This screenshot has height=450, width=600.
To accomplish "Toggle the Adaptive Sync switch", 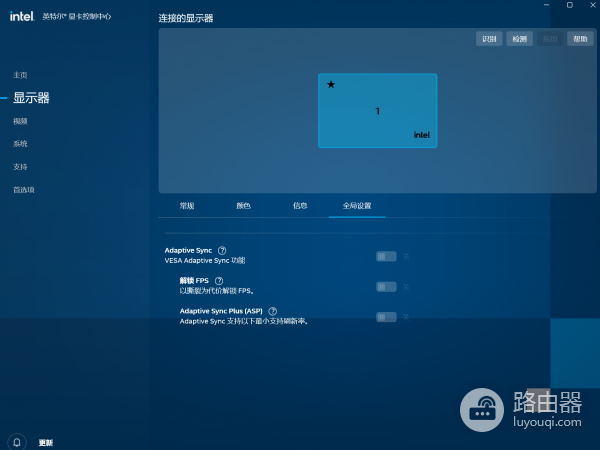I will [386, 256].
